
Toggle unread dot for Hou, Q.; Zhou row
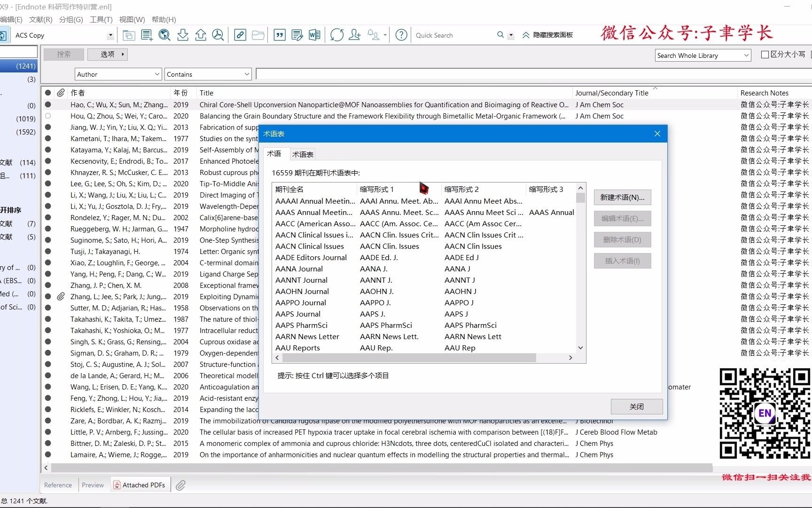pos(48,116)
